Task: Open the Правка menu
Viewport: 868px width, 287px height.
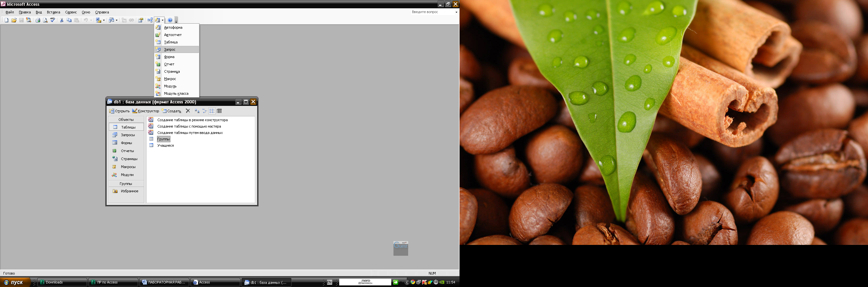Action: 25,12
